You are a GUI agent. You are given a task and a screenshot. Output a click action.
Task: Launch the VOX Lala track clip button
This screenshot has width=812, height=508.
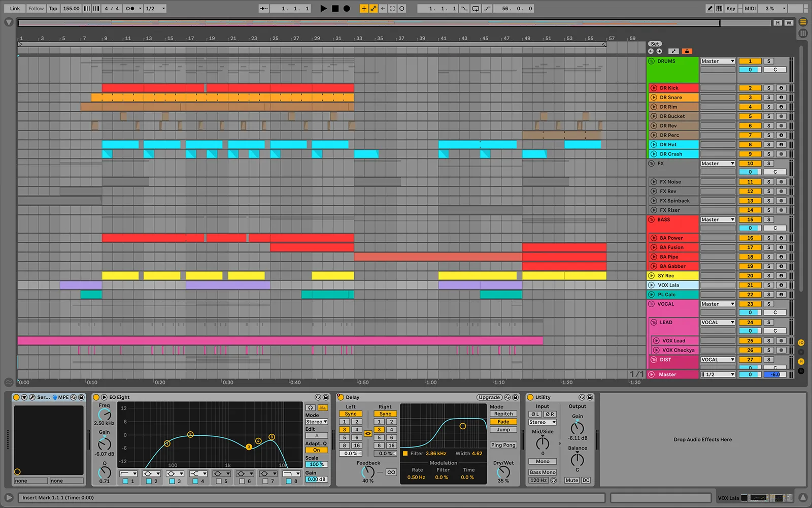click(x=652, y=285)
